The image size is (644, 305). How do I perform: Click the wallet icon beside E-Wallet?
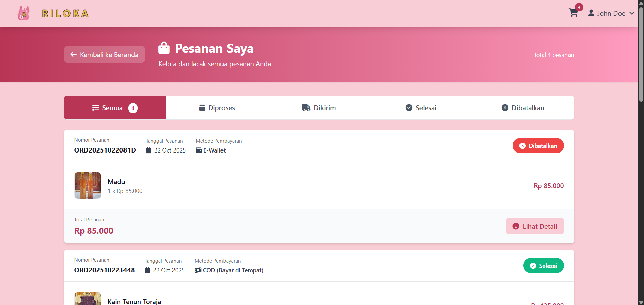pos(199,150)
